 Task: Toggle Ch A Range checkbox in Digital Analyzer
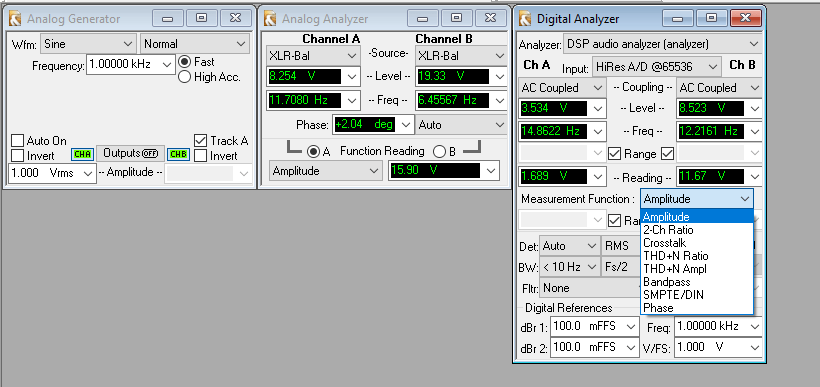coord(614,154)
